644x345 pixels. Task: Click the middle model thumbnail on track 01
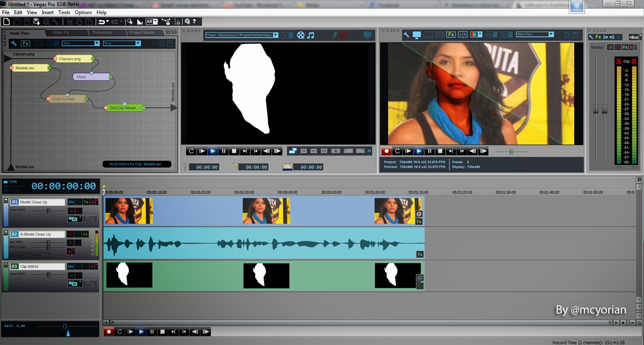266,211
